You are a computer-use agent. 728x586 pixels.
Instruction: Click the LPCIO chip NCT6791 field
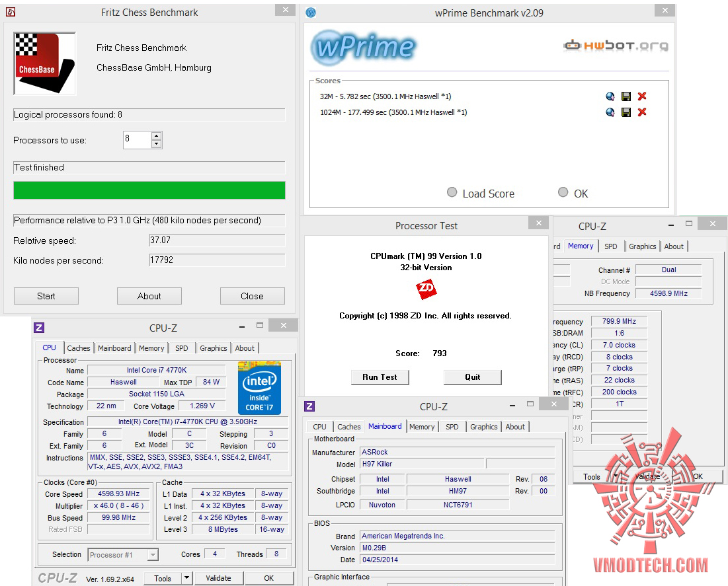(458, 505)
